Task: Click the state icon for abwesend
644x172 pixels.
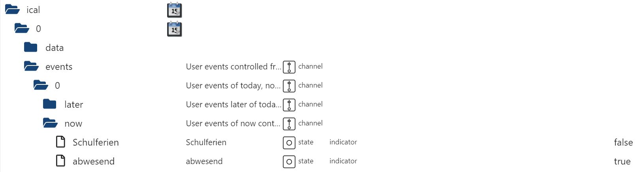Action: pos(289,161)
